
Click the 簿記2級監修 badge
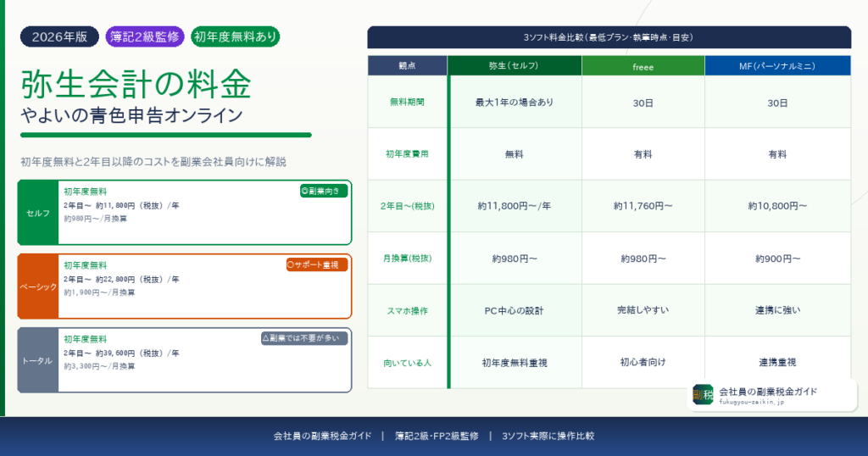point(144,37)
